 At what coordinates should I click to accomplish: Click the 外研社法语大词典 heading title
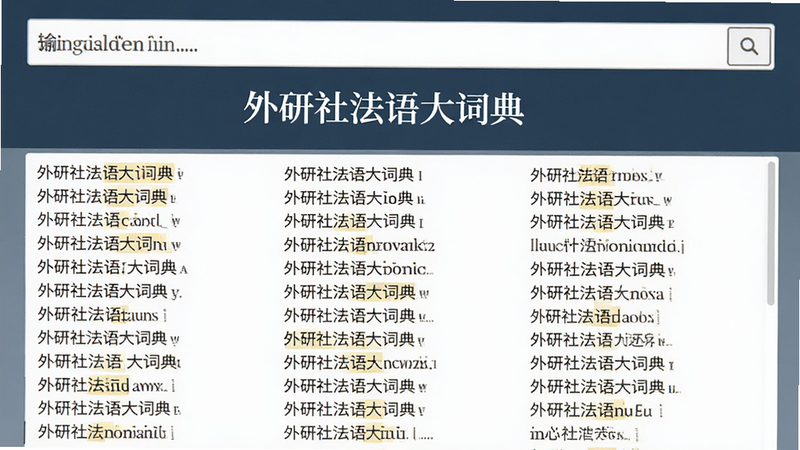tap(384, 108)
